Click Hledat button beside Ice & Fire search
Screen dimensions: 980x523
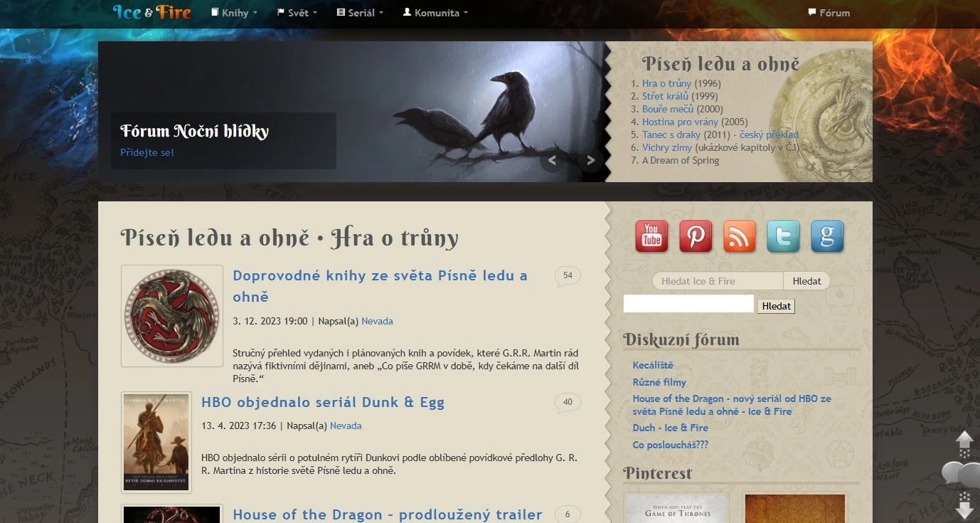[806, 281]
